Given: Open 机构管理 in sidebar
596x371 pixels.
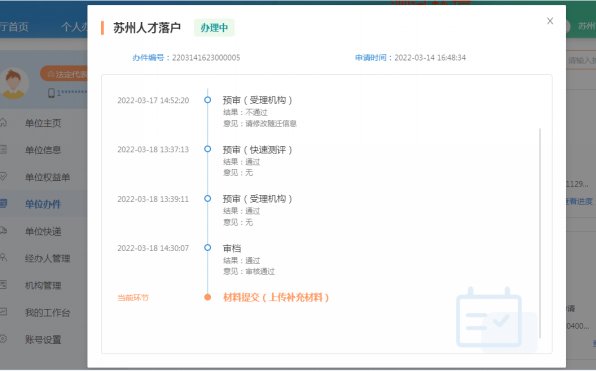Looking at the screenshot, I should [x=43, y=285].
